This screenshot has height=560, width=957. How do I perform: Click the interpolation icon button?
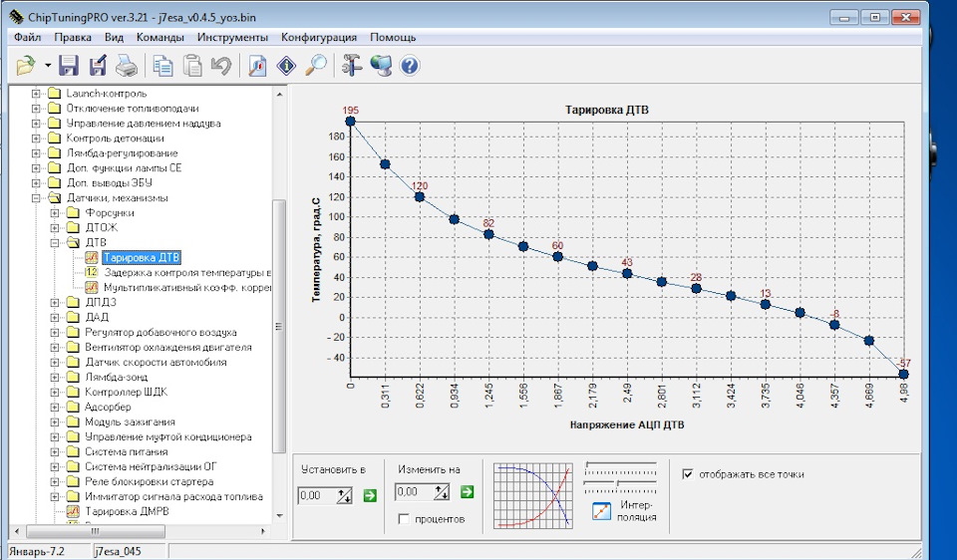click(x=601, y=511)
